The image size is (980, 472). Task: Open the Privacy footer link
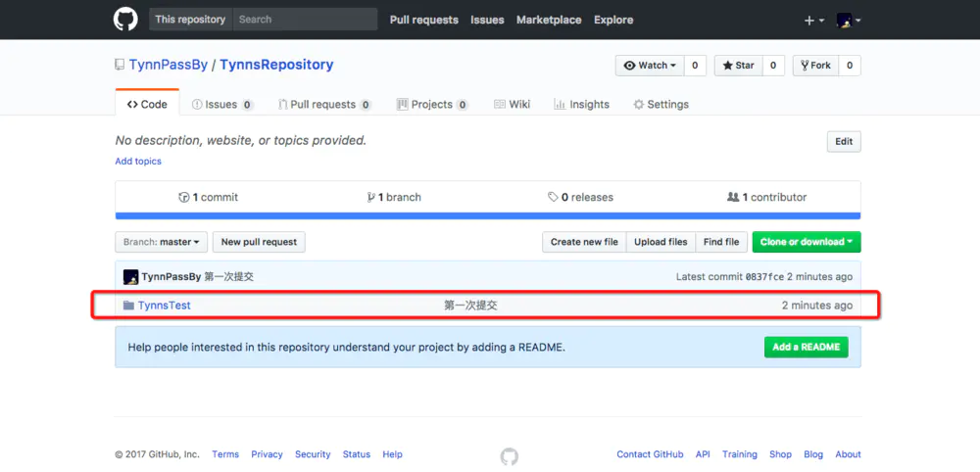[x=267, y=454]
